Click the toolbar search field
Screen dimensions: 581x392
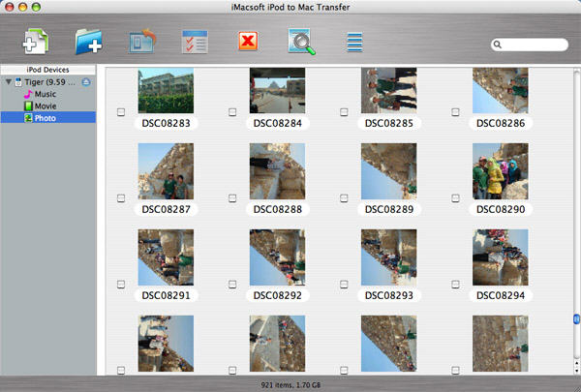tap(530, 45)
